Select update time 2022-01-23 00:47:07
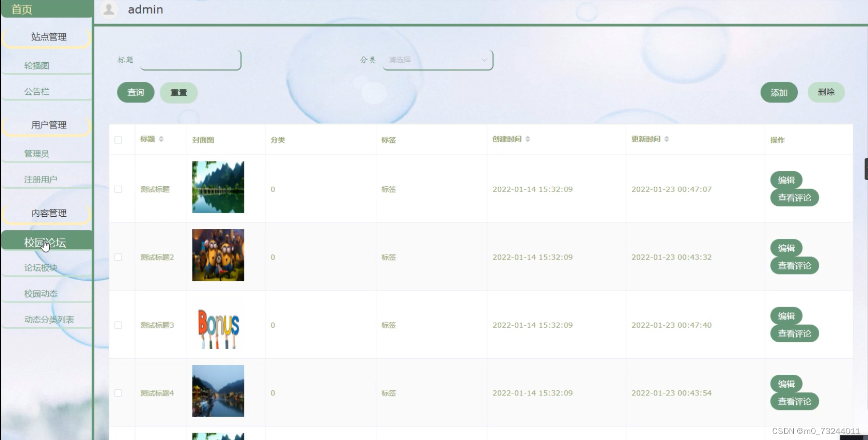Screen dimensions: 868x440 (x=671, y=189)
